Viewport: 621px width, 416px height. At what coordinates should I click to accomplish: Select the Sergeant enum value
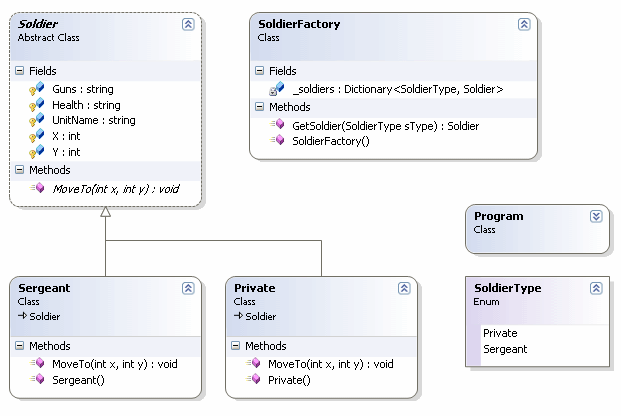505,349
